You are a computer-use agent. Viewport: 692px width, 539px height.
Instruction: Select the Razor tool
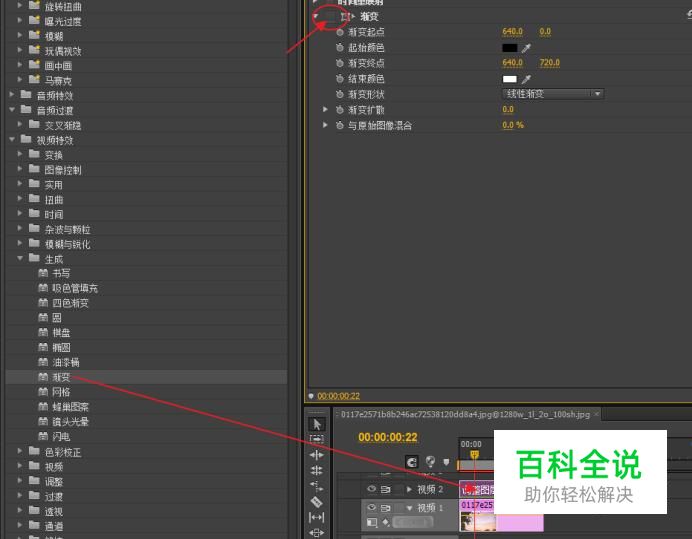[x=316, y=502]
